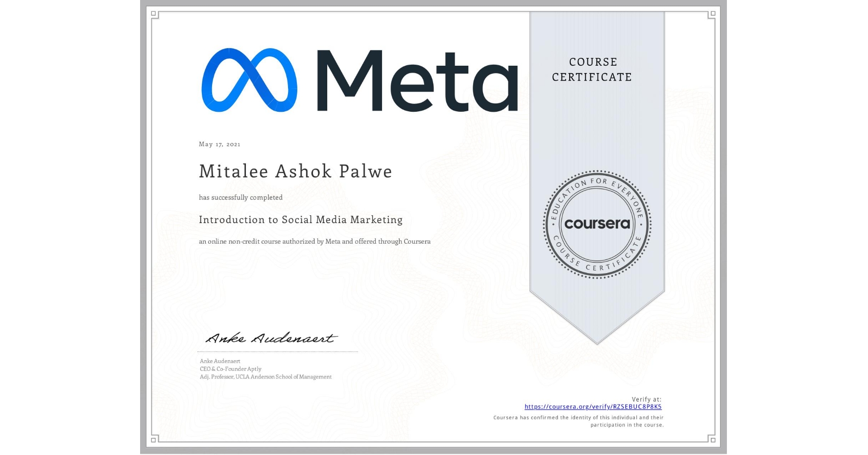Select the 'COURSE CERTIFICATE' ribbon heading
The height and width of the screenshot is (455, 868).
pos(592,69)
